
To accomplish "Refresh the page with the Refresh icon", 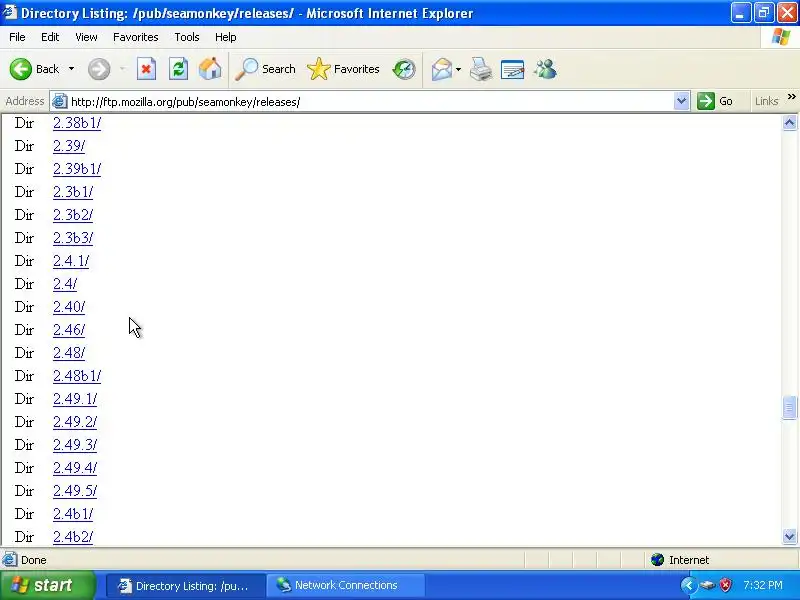I will coord(178,69).
